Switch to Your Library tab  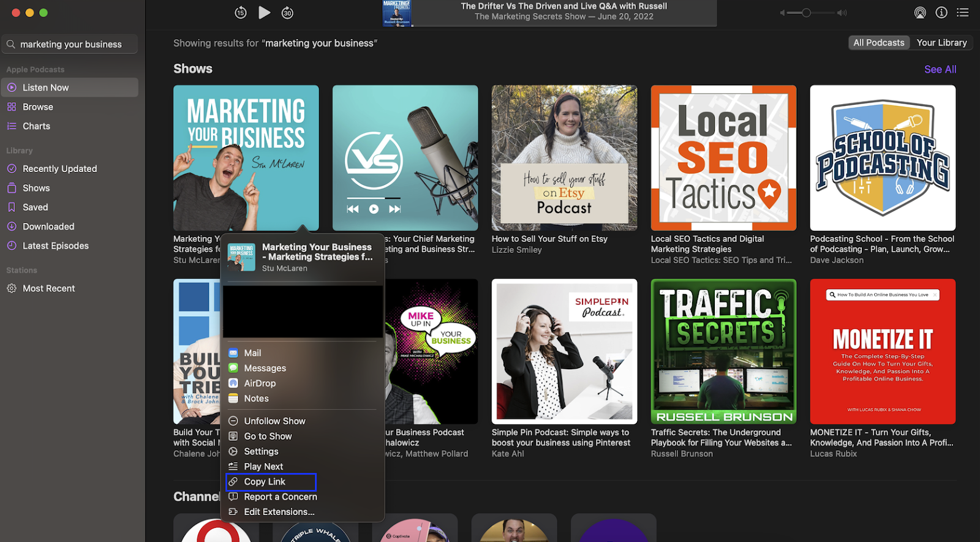941,42
